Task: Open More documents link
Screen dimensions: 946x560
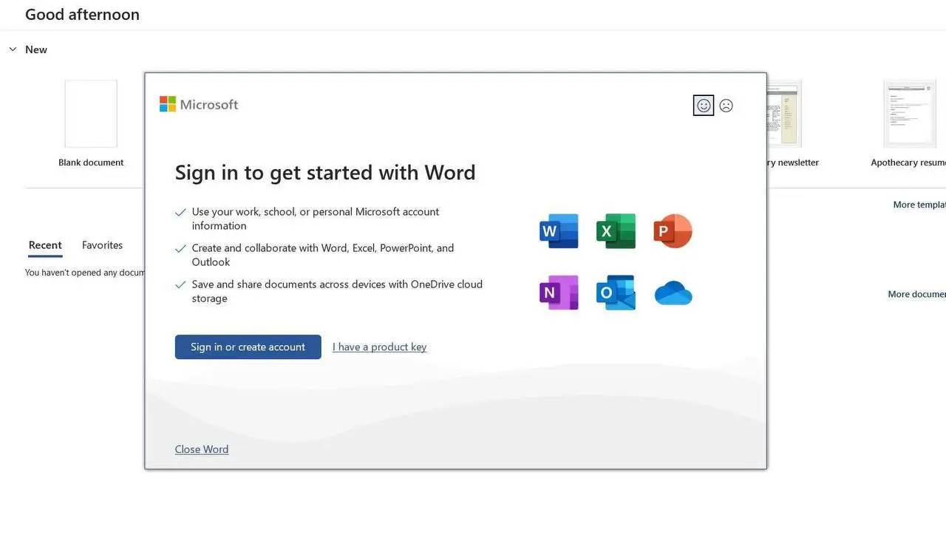Action: (x=916, y=294)
